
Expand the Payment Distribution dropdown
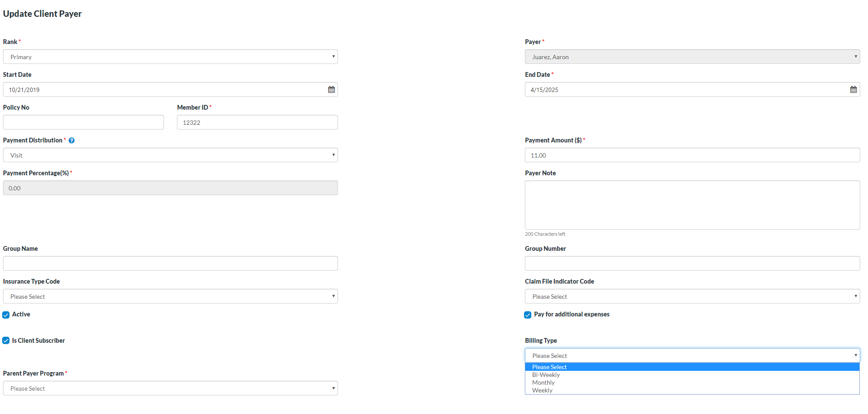click(170, 155)
